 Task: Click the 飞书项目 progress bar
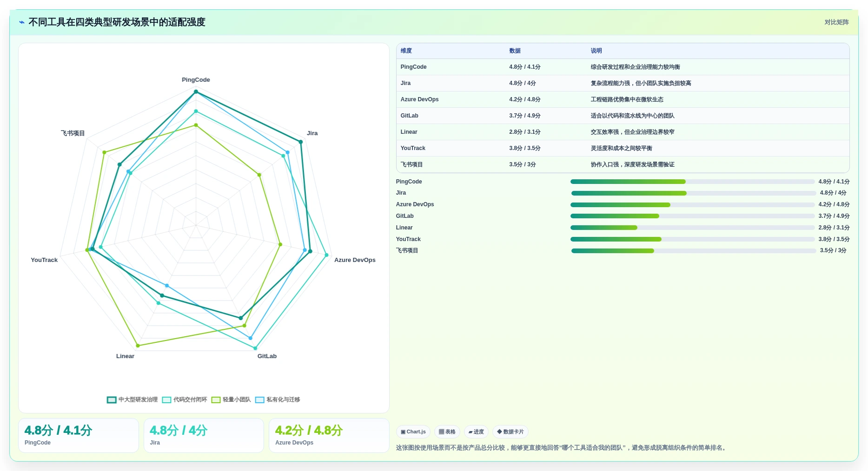point(694,251)
